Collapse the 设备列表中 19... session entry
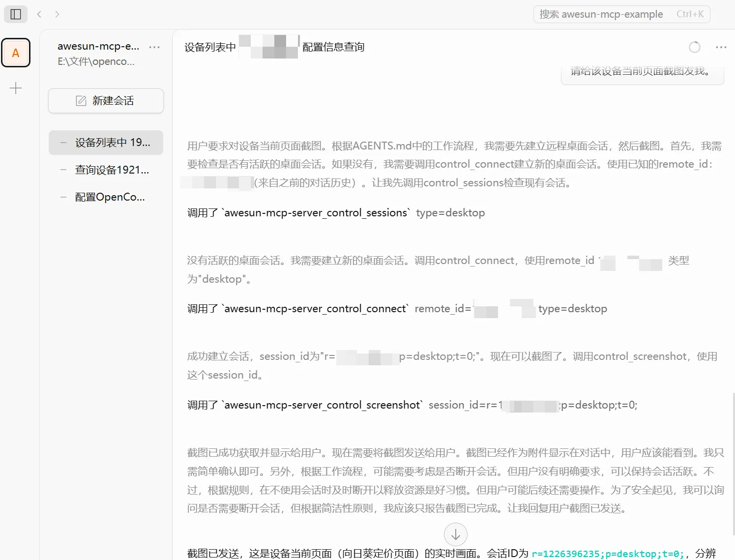 pos(63,142)
